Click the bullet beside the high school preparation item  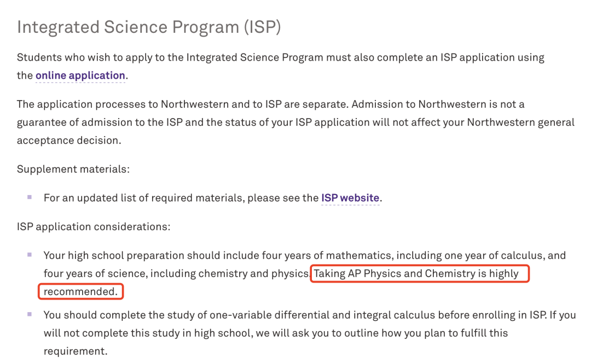[30, 255]
